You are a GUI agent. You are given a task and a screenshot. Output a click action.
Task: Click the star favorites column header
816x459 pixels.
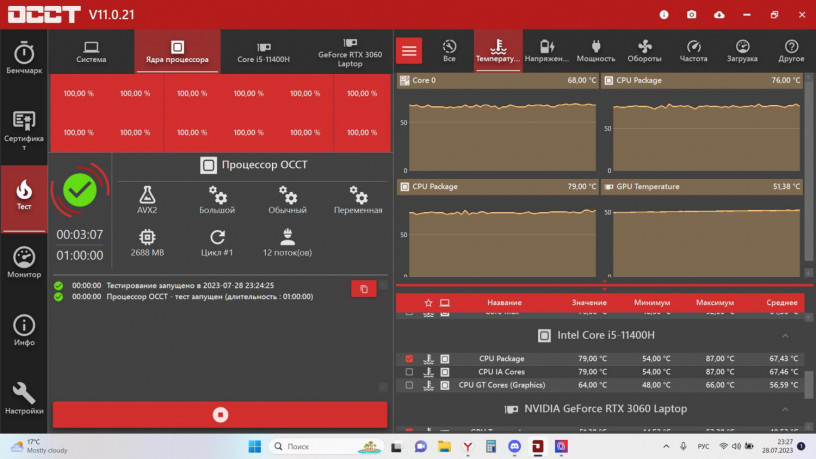(x=428, y=303)
